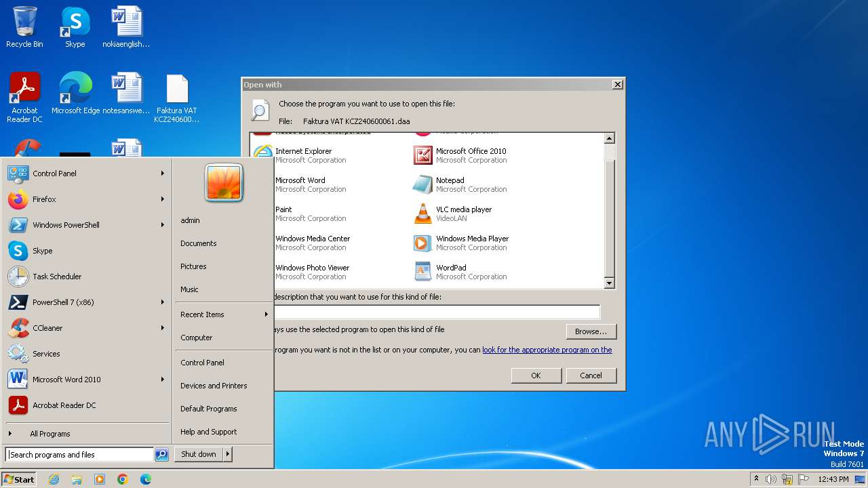Launch PowerShell 7 (x86) from Start menu
This screenshot has width=868, height=488.
87,302
